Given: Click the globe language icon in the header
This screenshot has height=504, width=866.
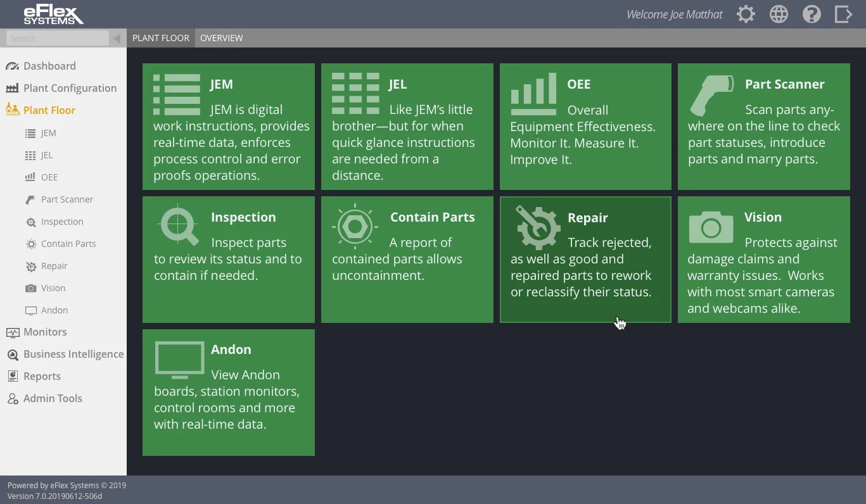Looking at the screenshot, I should pyautogui.click(x=779, y=13).
